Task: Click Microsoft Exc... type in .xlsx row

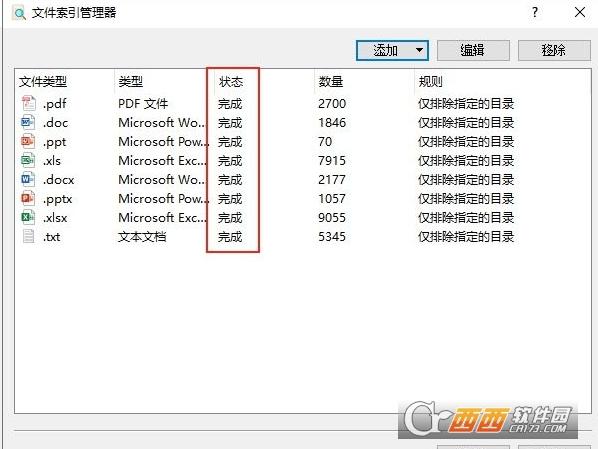Action: click(x=162, y=217)
